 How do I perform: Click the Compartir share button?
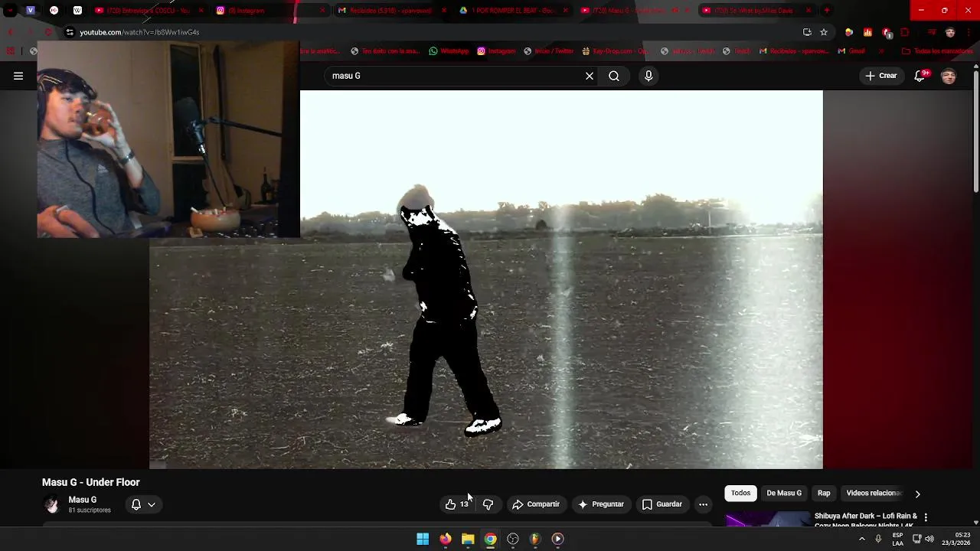click(x=536, y=504)
